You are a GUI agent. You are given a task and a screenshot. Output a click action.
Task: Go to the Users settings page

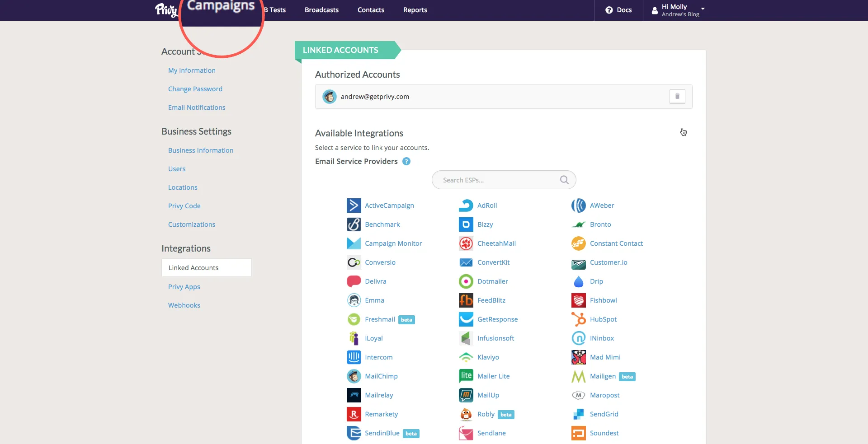[x=177, y=169]
